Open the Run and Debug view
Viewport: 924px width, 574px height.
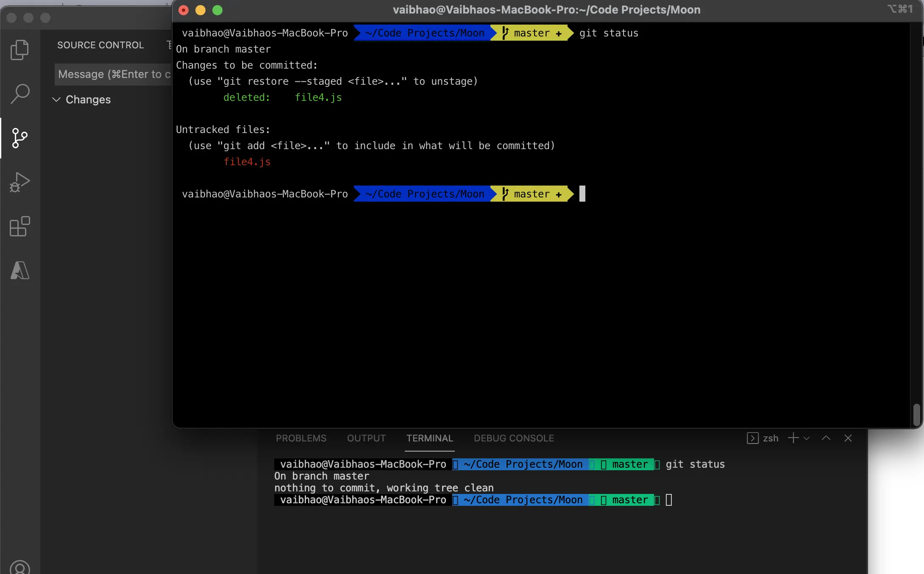pos(19,182)
